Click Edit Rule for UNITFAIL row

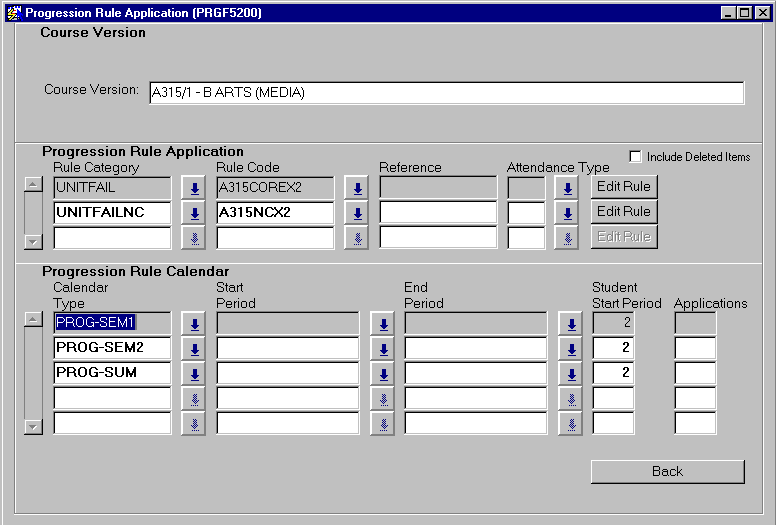(623, 186)
